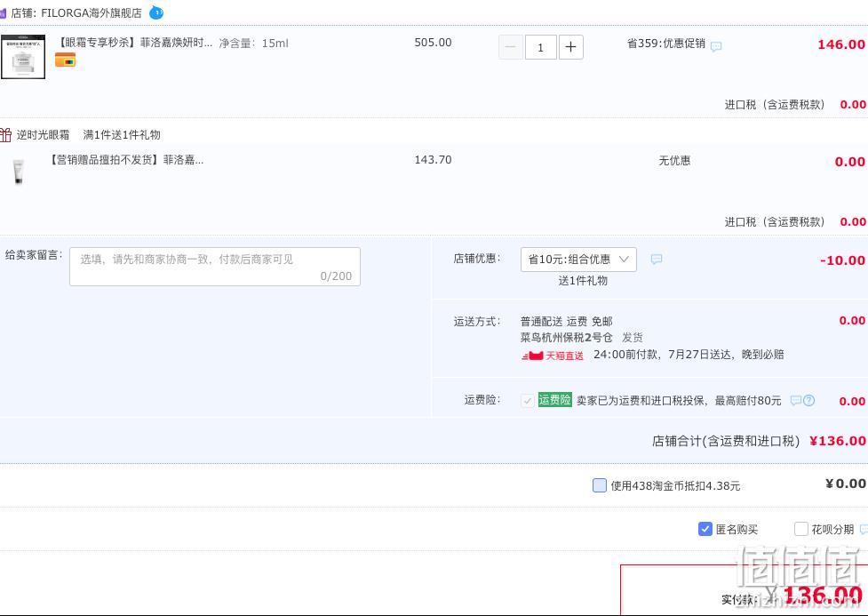The height and width of the screenshot is (616, 868).
Task: Open the 【营销赠品擅拍不发货】 gift title
Action: pos(126,160)
